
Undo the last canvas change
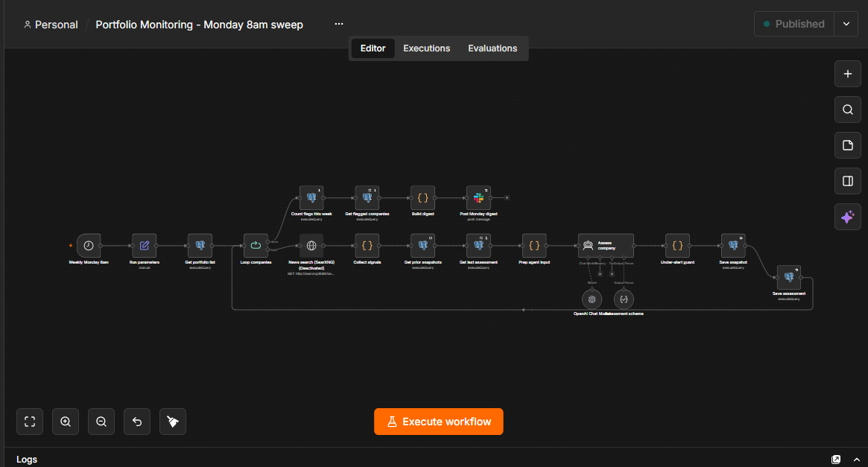coord(137,422)
